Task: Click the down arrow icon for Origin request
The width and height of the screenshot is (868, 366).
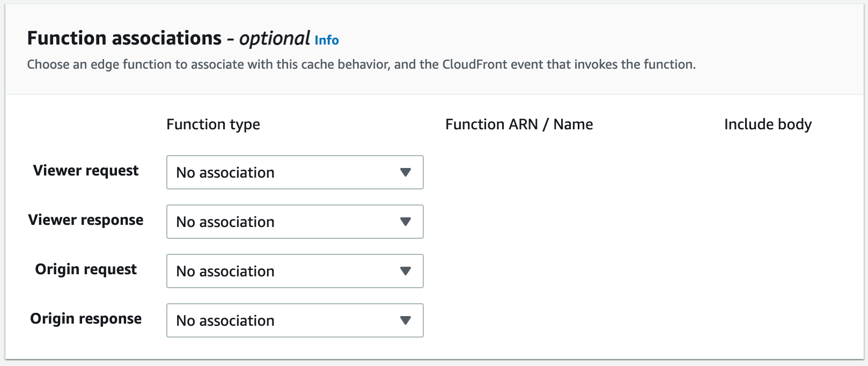Action: coord(406,271)
